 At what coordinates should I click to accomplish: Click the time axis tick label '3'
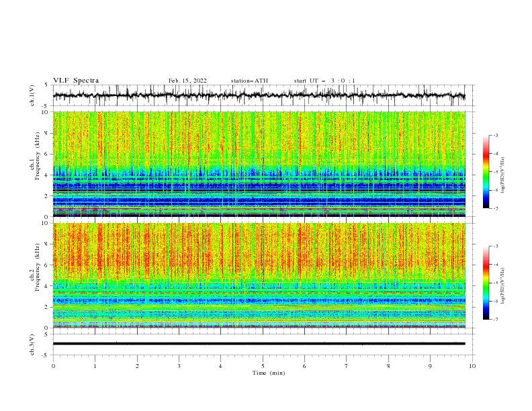[179, 366]
